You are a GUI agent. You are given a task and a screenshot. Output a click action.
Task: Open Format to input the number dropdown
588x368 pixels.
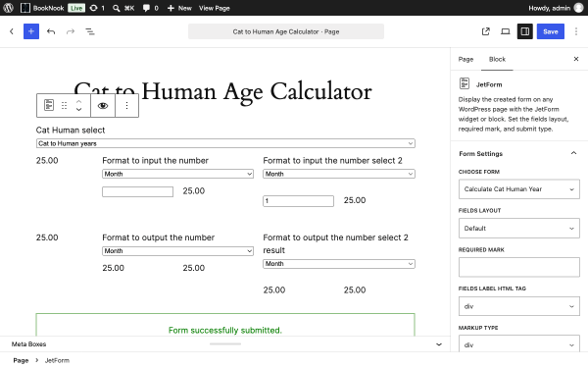pos(177,174)
